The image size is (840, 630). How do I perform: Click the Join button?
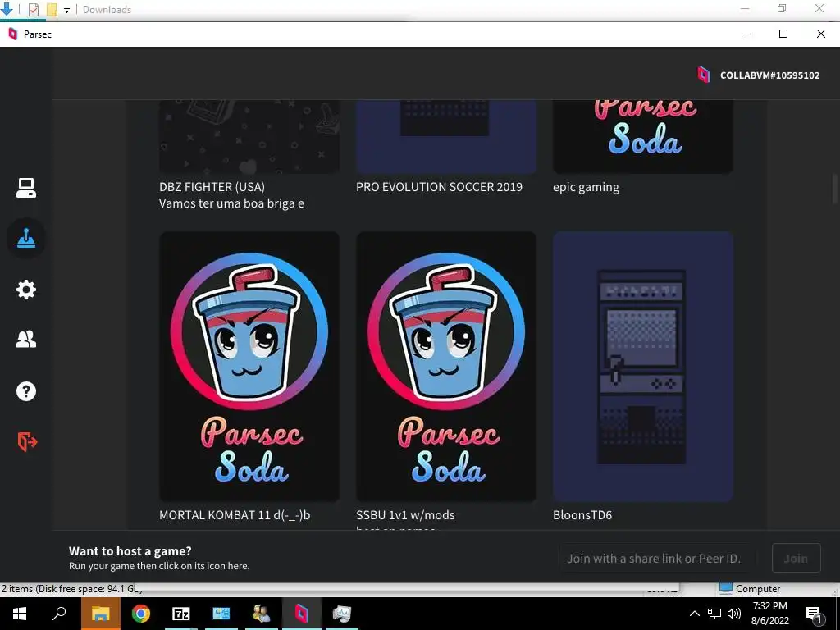tap(796, 558)
